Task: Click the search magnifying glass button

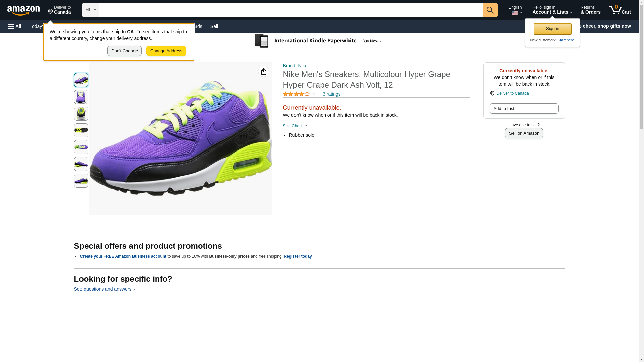Action: tap(490, 10)
